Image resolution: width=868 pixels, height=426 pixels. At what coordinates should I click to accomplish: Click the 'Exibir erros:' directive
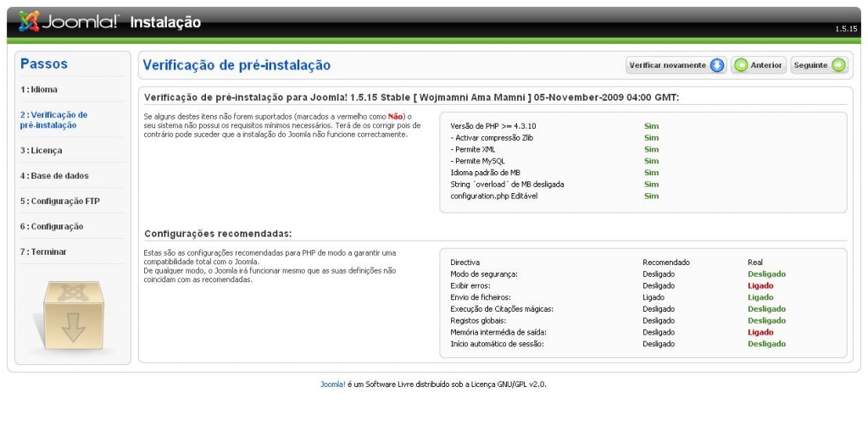pos(470,285)
